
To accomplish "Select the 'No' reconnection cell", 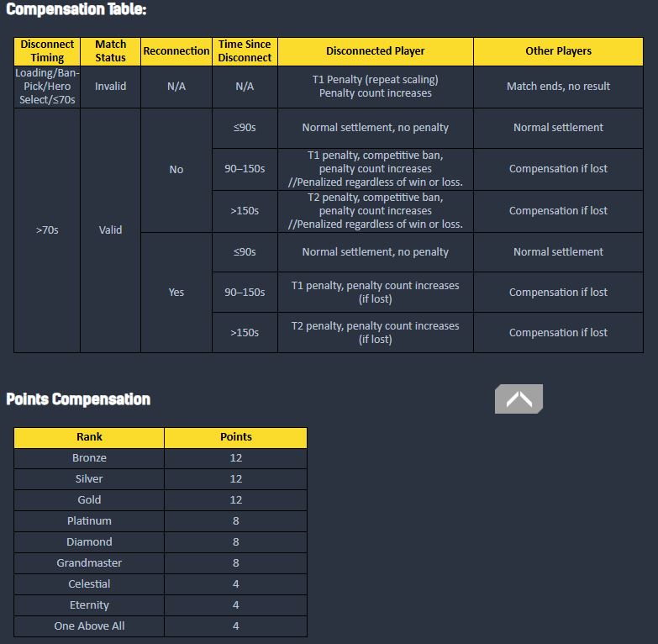I will pyautogui.click(x=176, y=170).
